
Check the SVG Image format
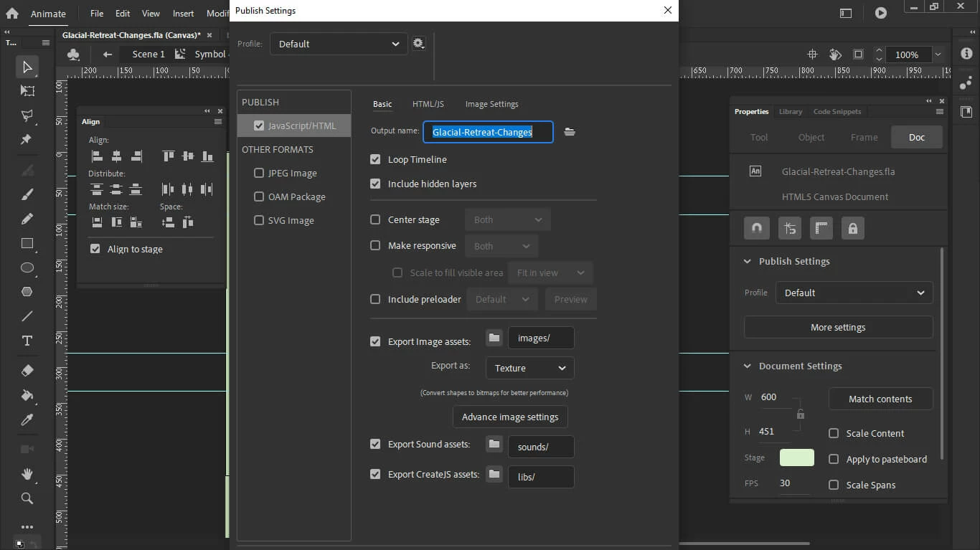click(259, 220)
